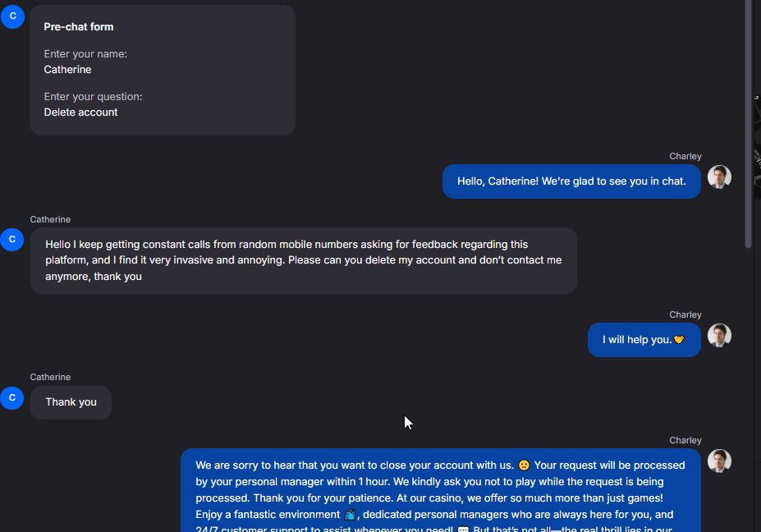Click the "Delete account" question text
Image resolution: width=761 pixels, height=532 pixels.
coord(80,112)
